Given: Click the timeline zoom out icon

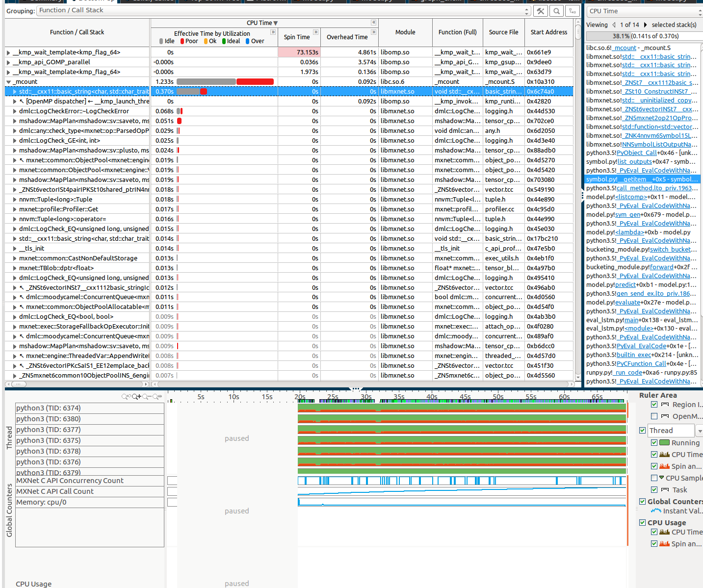Looking at the screenshot, I should pos(146,396).
